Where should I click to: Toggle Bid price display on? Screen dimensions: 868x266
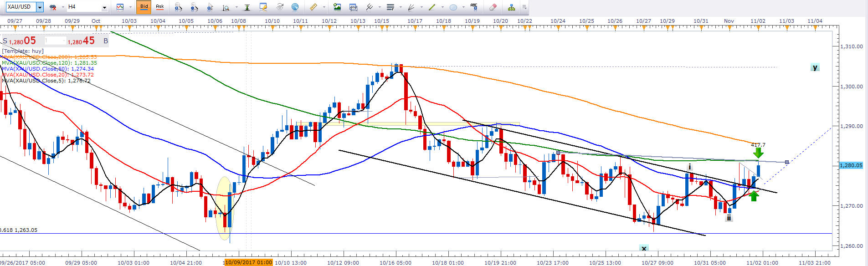click(x=144, y=7)
